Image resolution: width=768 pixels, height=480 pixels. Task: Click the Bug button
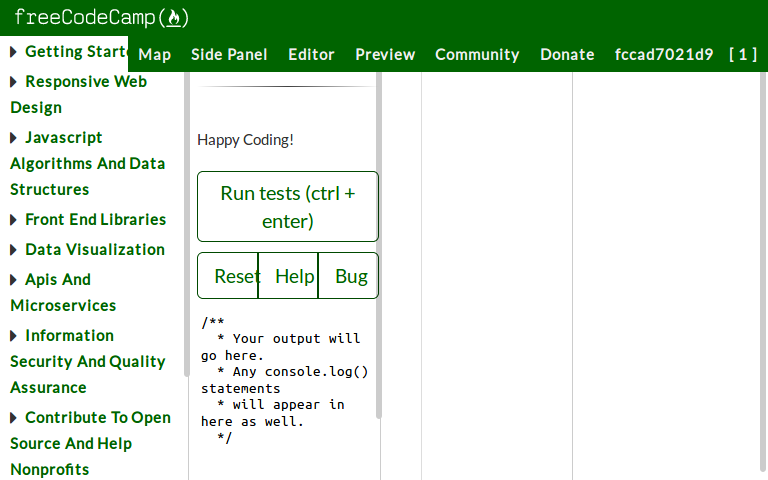pos(348,275)
